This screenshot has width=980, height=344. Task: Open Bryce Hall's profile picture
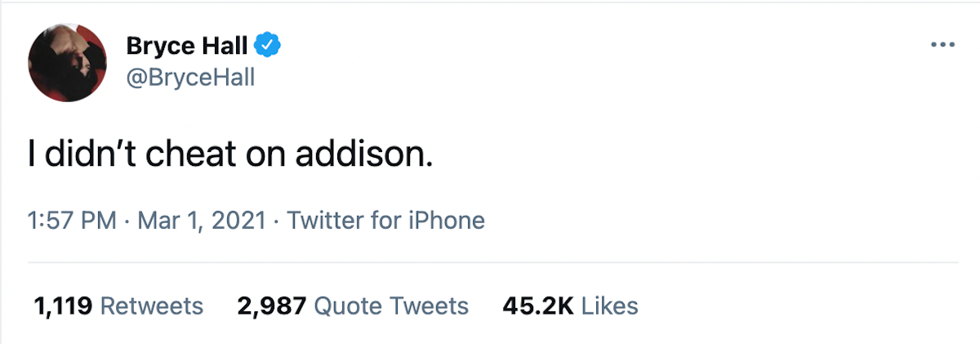pyautogui.click(x=68, y=62)
